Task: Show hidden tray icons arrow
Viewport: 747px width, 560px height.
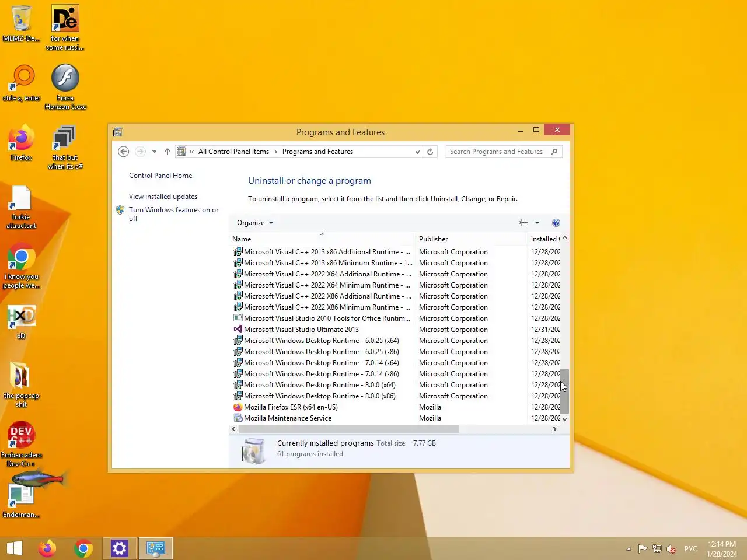Action: click(x=629, y=549)
